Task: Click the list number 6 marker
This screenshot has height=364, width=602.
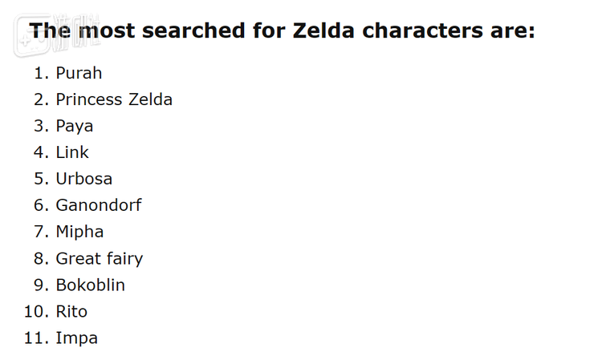Action: [x=42, y=205]
